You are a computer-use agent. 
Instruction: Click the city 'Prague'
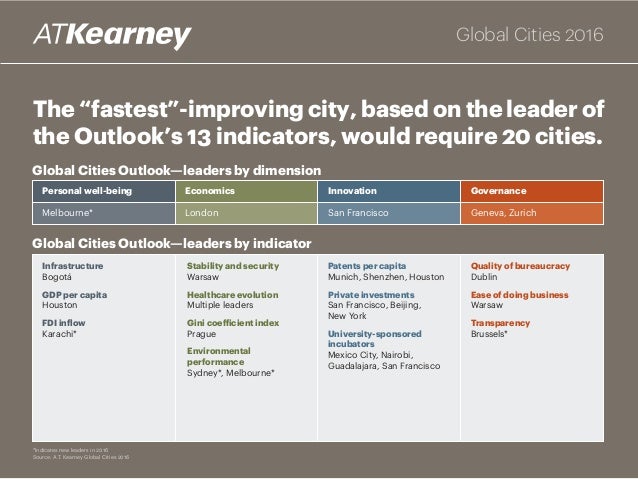(201, 335)
